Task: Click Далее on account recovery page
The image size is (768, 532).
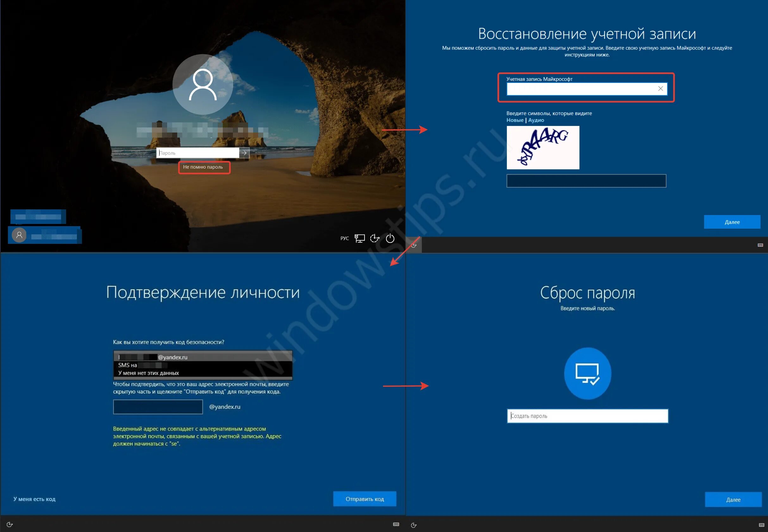Action: coord(732,222)
